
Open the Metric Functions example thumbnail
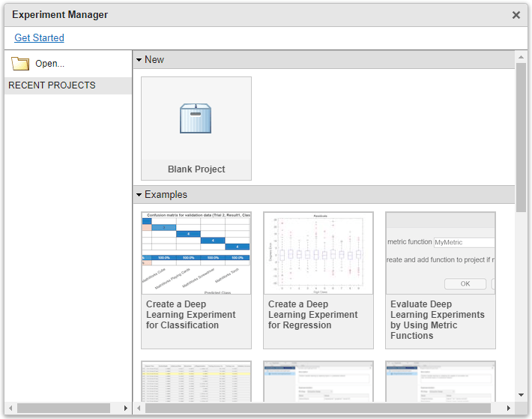[x=441, y=253]
